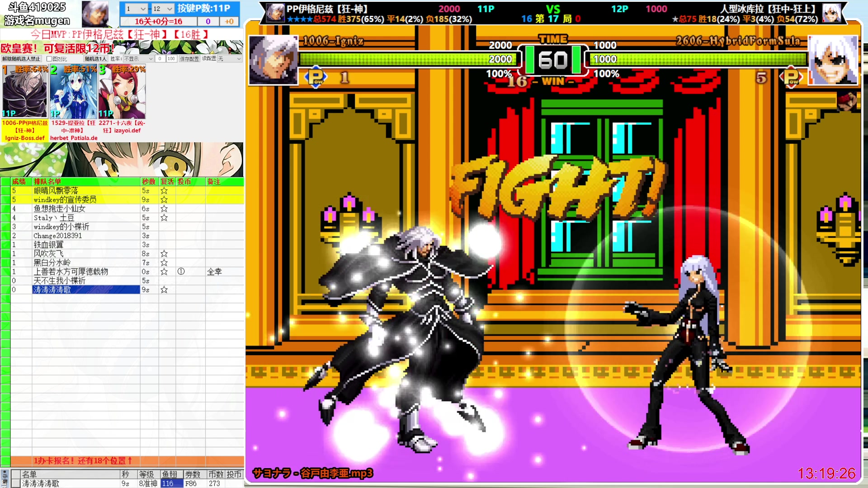Screen dimensions: 868x488
Task: Click 1办卡报名 signup banner
Action: click(82, 461)
